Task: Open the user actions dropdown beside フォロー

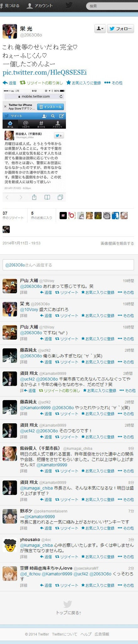Action: click(100, 29)
